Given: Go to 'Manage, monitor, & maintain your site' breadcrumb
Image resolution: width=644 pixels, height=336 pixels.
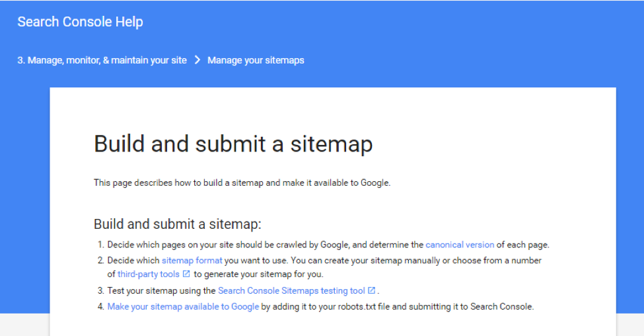Looking at the screenshot, I should [102, 60].
